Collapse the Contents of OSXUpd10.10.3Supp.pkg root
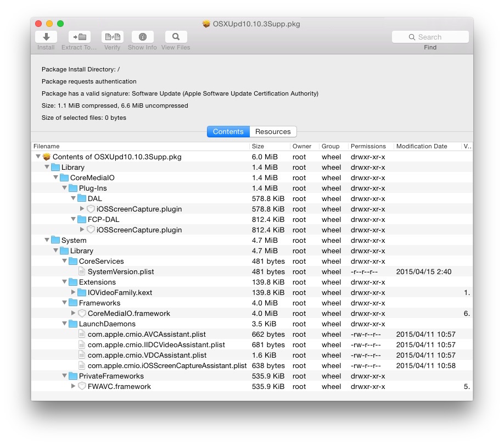Screen dimensions: 504x445 38,157
